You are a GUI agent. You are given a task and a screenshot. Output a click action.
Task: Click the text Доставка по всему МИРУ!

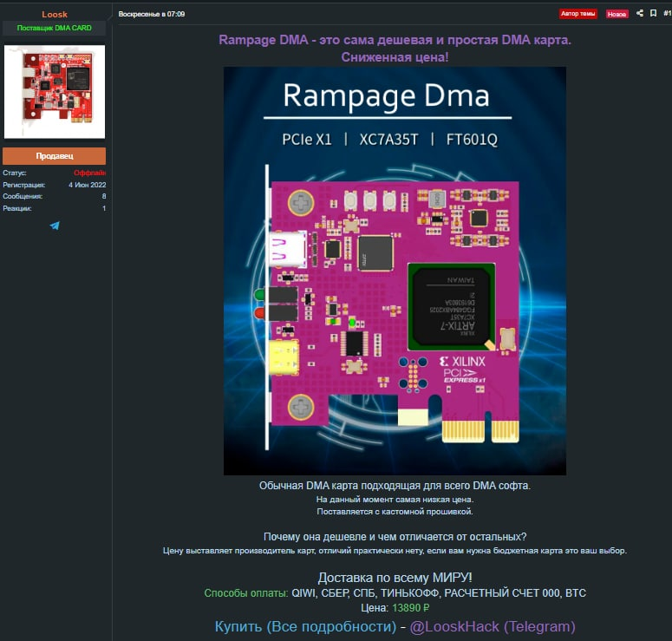(395, 578)
